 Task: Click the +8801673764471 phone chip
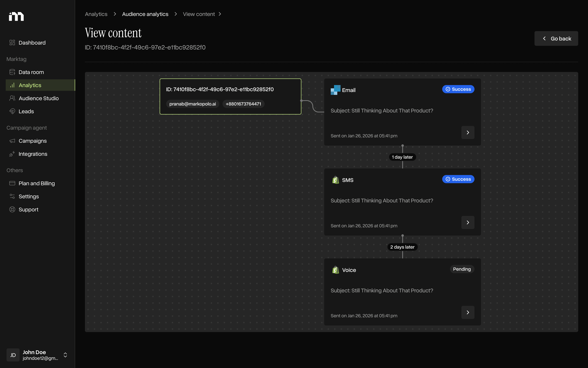243,104
